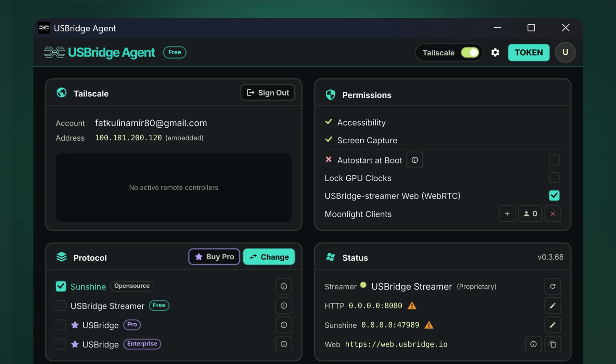Click the HTTP address 0.0.0.0:8080

[375, 306]
